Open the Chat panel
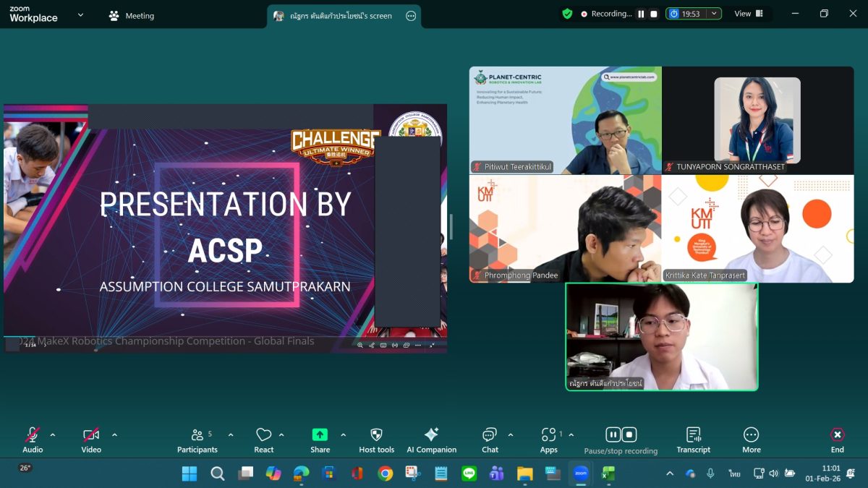 click(490, 440)
